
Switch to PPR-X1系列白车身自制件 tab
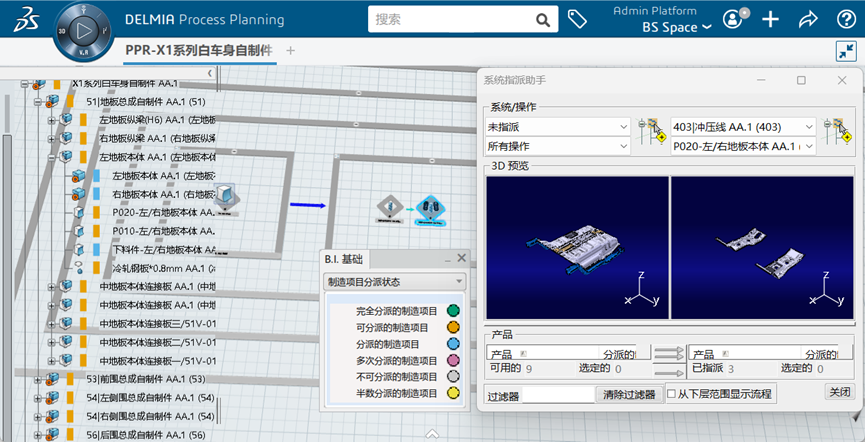[199, 51]
